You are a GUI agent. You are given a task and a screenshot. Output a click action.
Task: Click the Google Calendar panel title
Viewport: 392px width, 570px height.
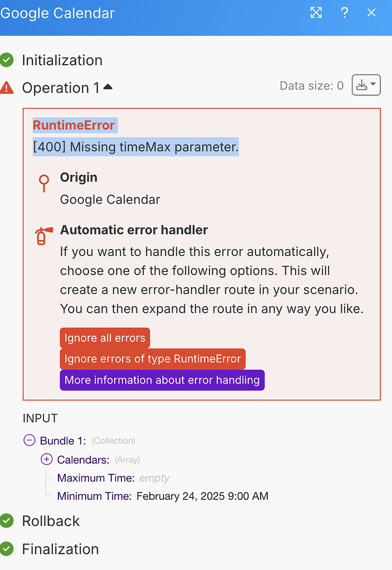point(57,12)
